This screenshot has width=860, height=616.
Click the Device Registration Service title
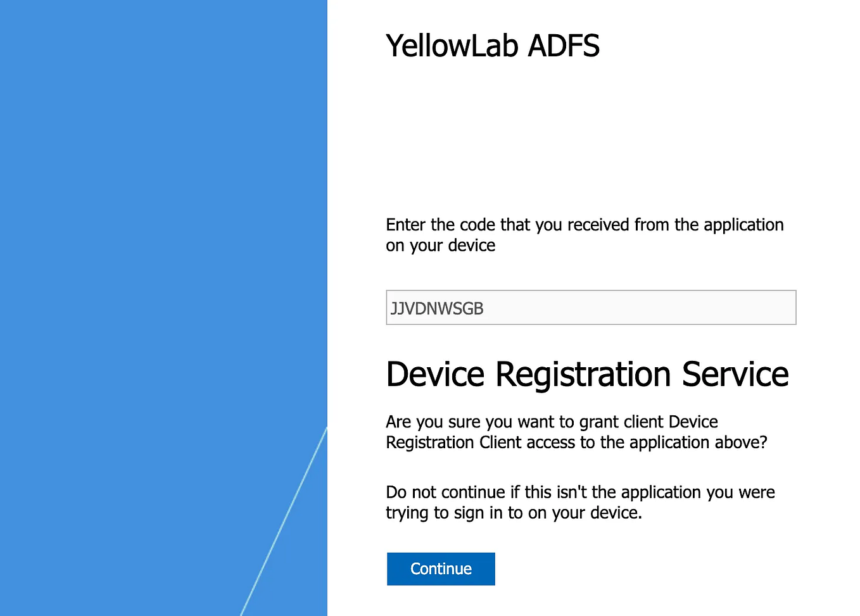coord(586,374)
